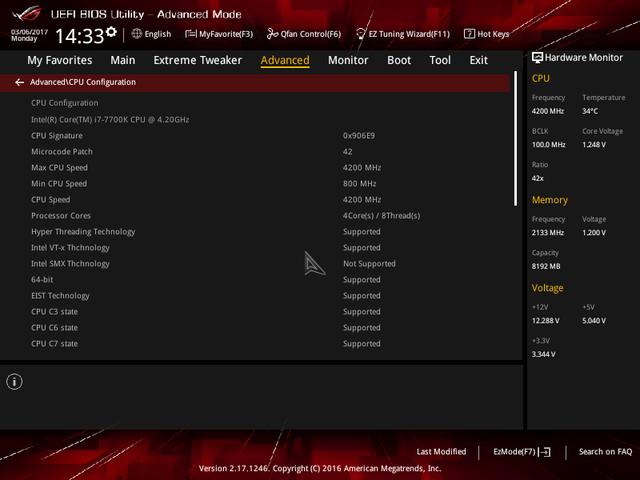
Task: Switch to the Monitor tab
Action: coord(348,60)
